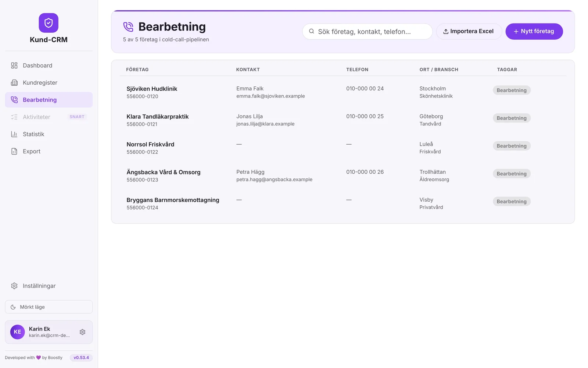The height and width of the screenshot is (368, 588).
Task: Click contact name Petra Hägg
Action: pos(250,172)
